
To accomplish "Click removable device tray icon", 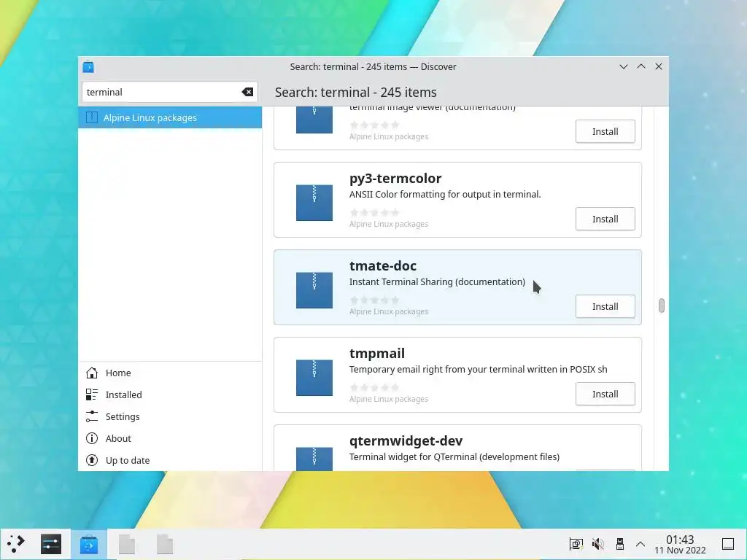I will [x=620, y=544].
